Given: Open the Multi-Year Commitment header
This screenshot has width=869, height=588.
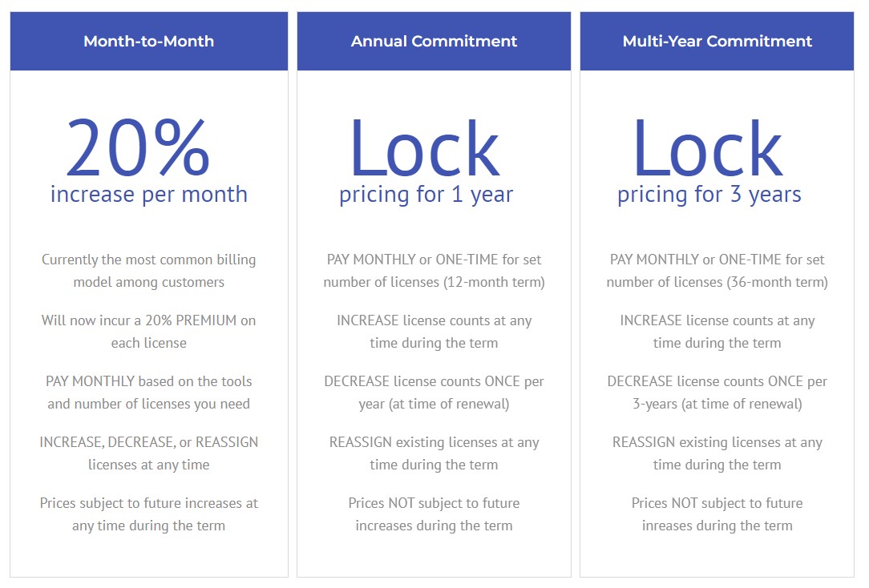Looking at the screenshot, I should pos(717,41).
